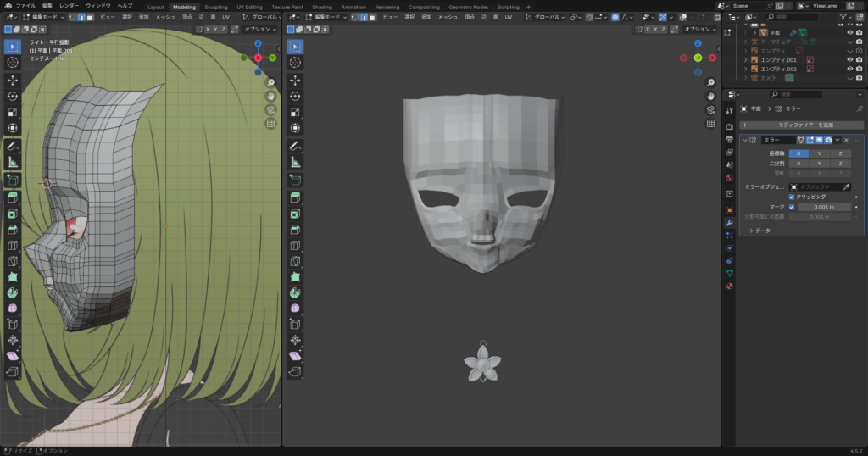Click the blue Z axis on left viewport gizmo

258,43
